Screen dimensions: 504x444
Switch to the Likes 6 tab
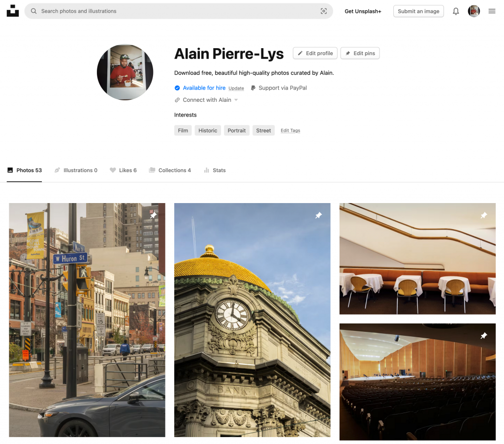(123, 170)
